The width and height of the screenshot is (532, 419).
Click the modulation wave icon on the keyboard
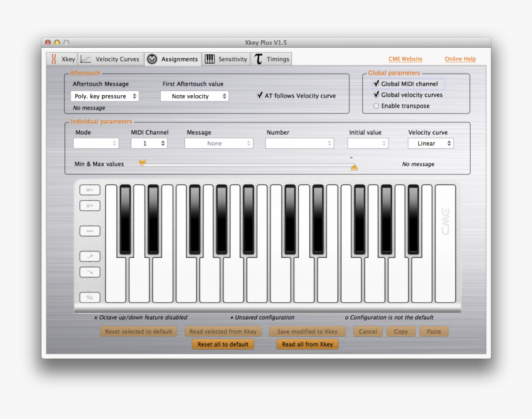click(90, 231)
